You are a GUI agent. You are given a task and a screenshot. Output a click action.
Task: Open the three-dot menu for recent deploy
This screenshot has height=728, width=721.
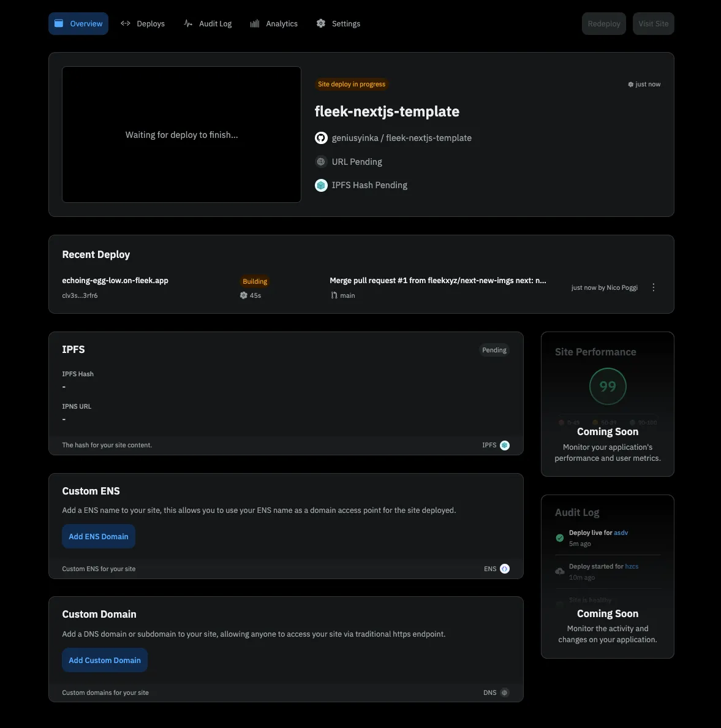point(653,287)
